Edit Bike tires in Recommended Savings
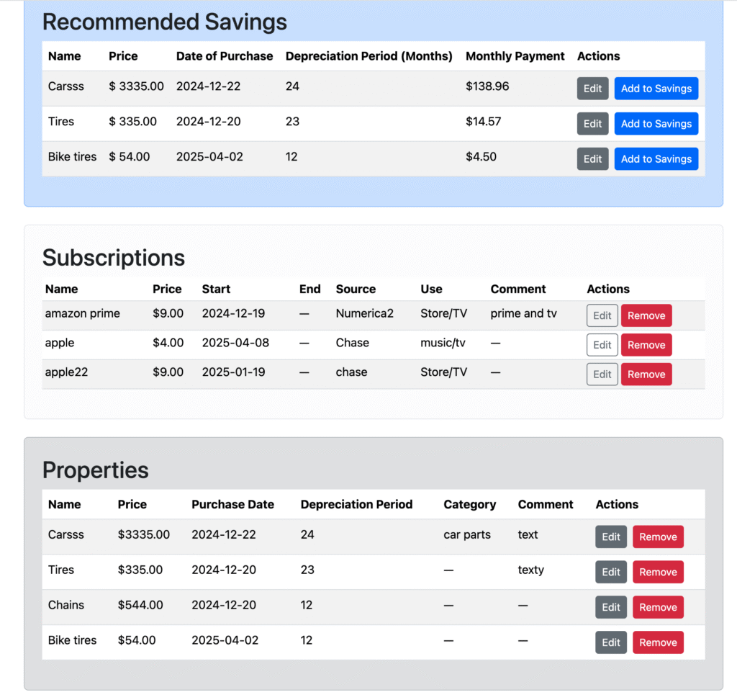737x700 pixels. [592, 159]
